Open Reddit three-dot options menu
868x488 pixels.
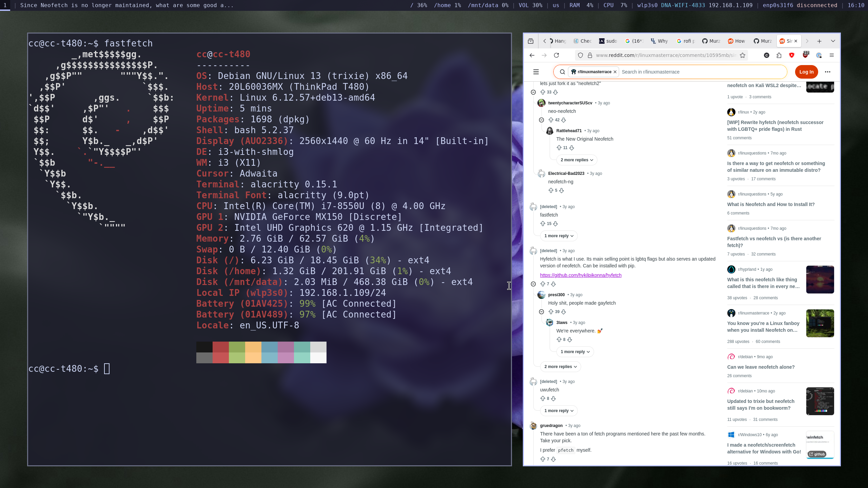click(x=828, y=72)
